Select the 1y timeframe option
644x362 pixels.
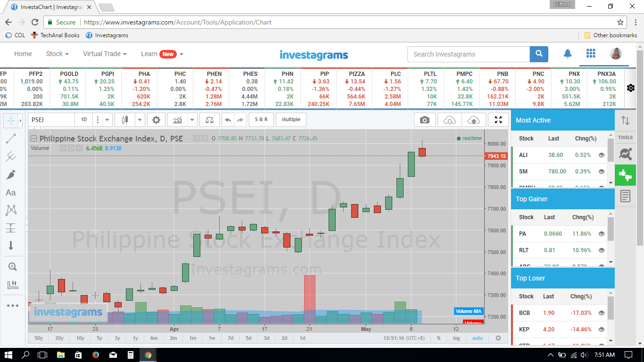point(136,338)
